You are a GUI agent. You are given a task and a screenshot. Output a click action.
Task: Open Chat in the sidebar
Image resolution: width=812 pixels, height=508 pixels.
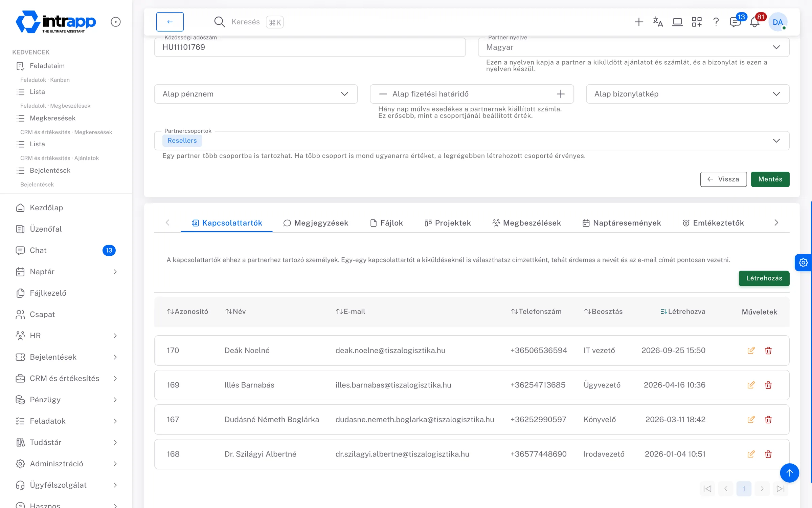pos(66,250)
